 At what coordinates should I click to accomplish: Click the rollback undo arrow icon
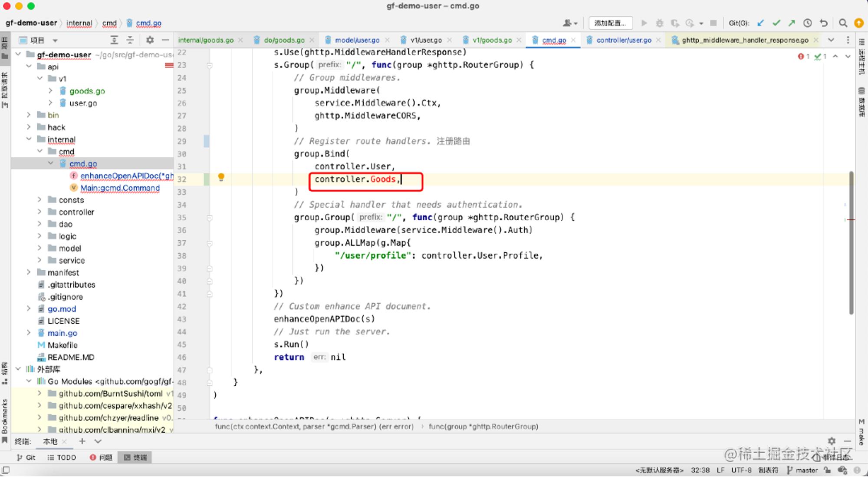824,23
